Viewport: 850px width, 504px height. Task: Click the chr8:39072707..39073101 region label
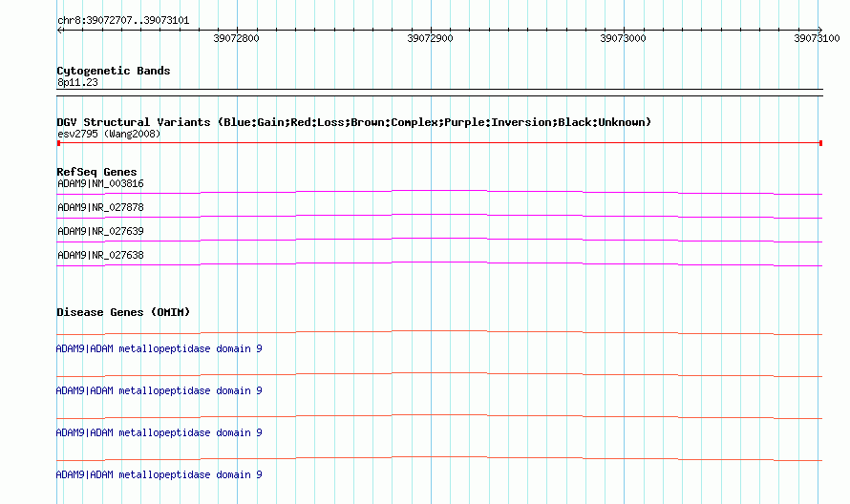[x=123, y=21]
